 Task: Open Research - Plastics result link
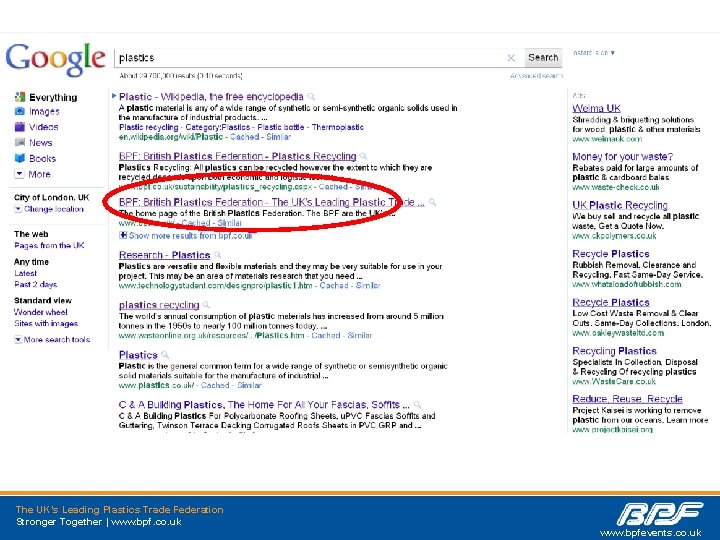coord(164,255)
